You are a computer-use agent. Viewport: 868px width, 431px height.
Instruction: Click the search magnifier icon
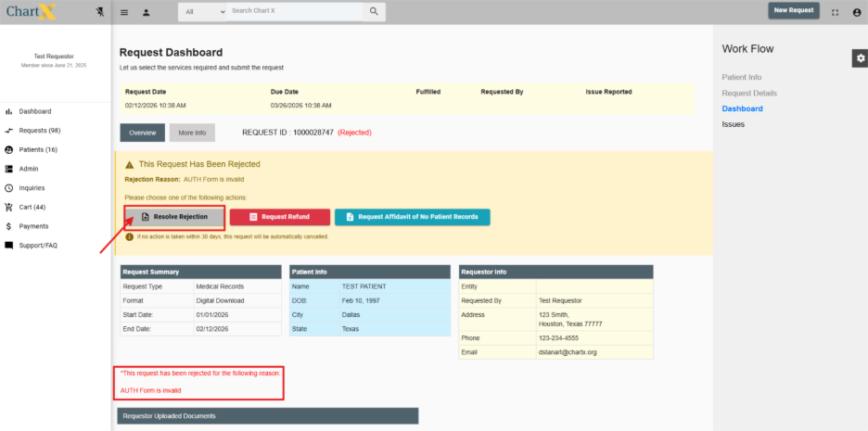[x=374, y=11]
